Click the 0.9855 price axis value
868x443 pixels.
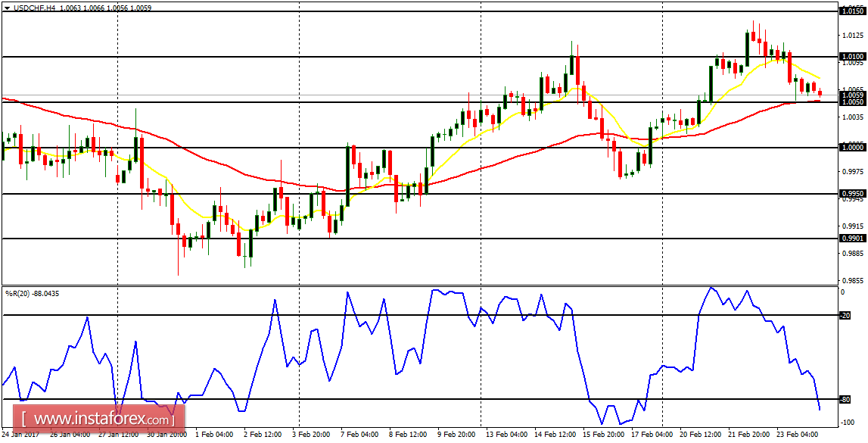pyautogui.click(x=853, y=281)
